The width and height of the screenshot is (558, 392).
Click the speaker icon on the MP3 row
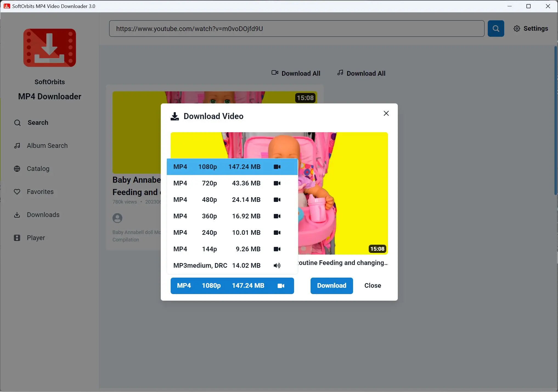point(277,266)
